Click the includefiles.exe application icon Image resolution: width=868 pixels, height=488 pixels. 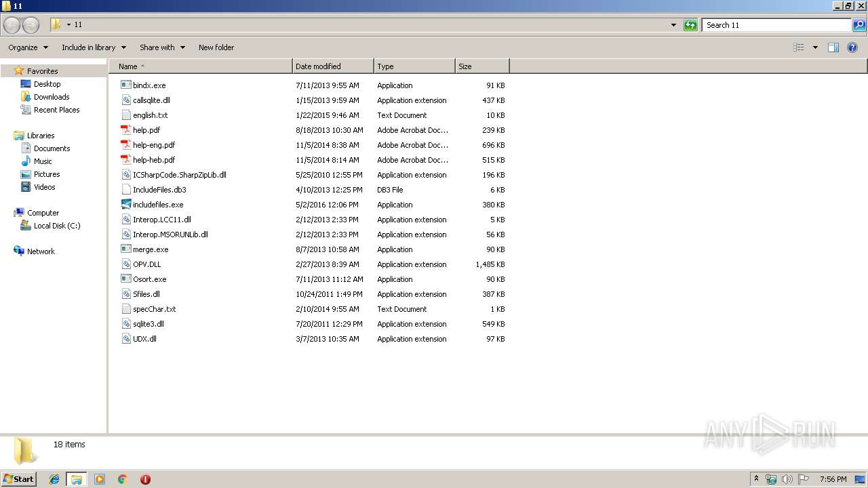point(125,205)
